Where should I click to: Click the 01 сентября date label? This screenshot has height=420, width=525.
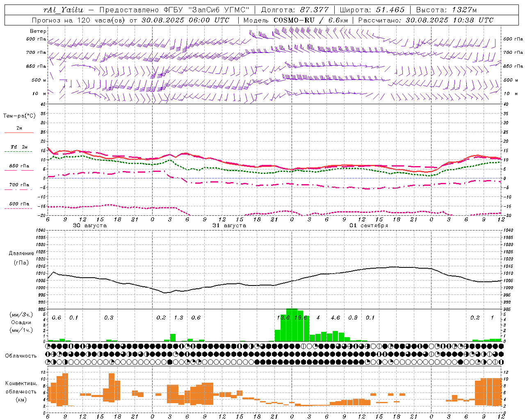pos(368,226)
